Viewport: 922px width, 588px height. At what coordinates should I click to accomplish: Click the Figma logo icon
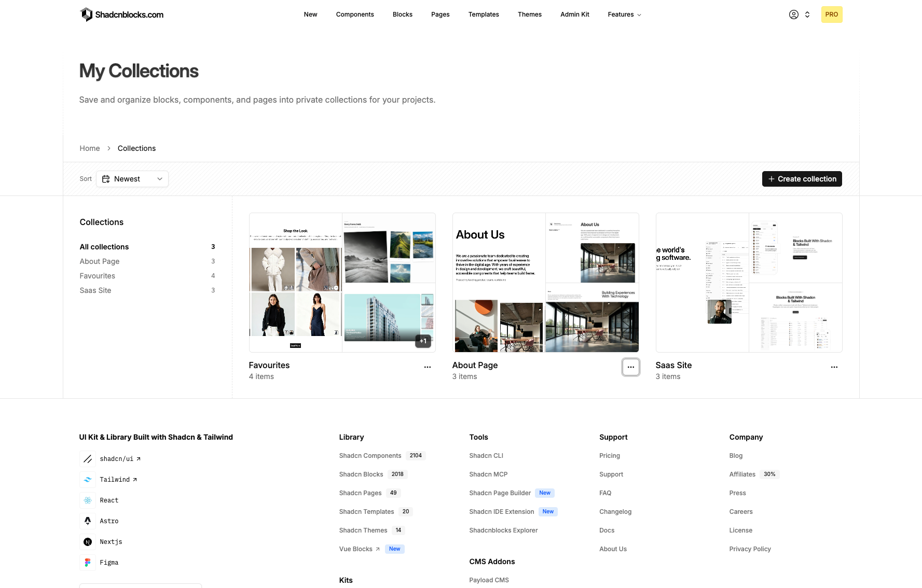(88, 563)
